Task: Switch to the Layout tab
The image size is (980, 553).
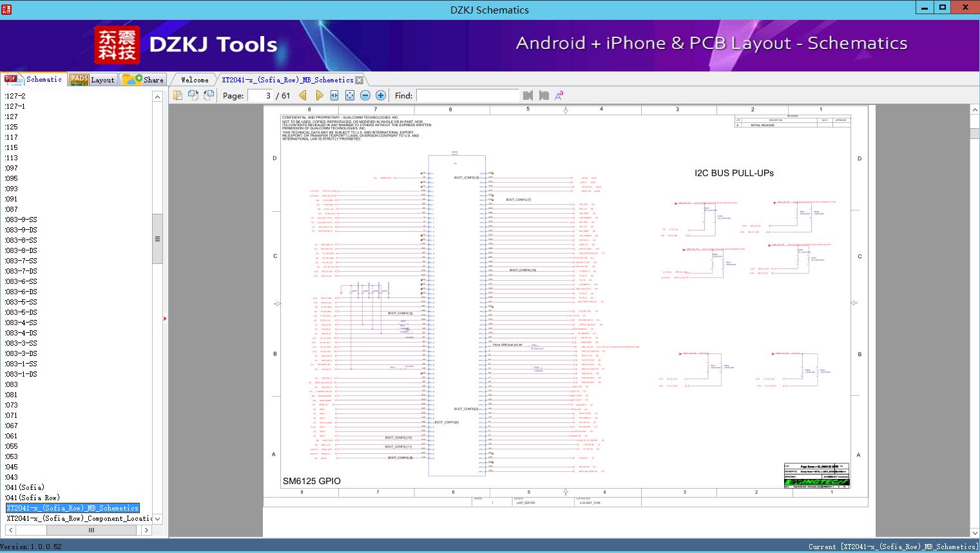Action: (x=93, y=80)
